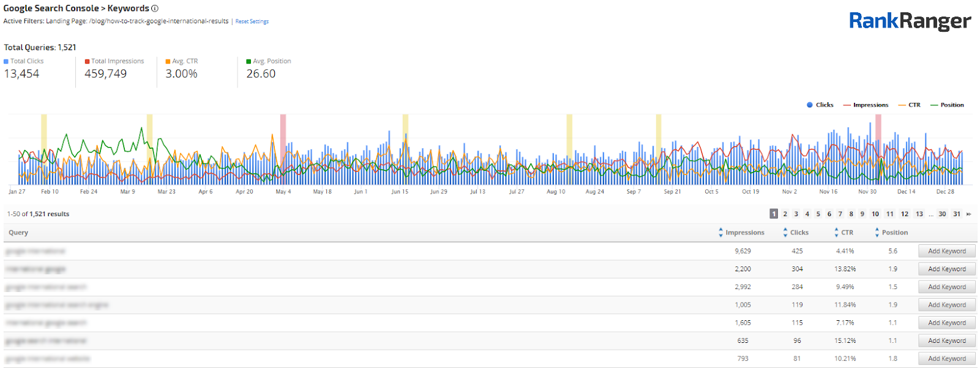Viewport: 980px width, 368px height.
Task: Click the blue Total Clicks color swatch
Action: 6,61
